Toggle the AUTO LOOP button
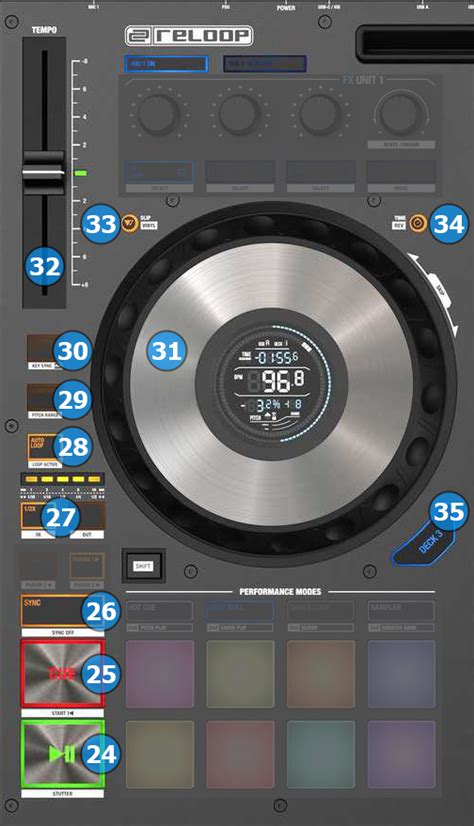The width and height of the screenshot is (474, 826). 45,447
